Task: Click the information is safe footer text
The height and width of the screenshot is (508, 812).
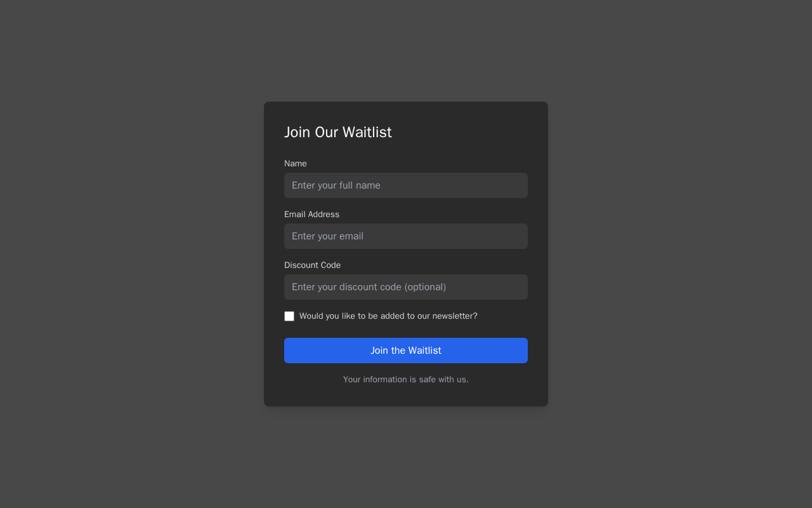Action: (x=406, y=380)
